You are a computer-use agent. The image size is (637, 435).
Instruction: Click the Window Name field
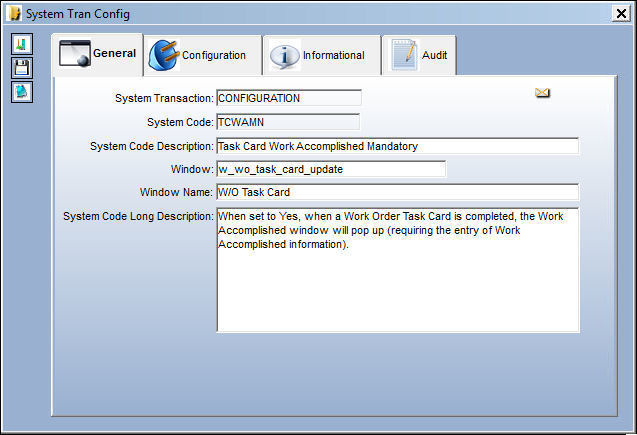[x=398, y=192]
